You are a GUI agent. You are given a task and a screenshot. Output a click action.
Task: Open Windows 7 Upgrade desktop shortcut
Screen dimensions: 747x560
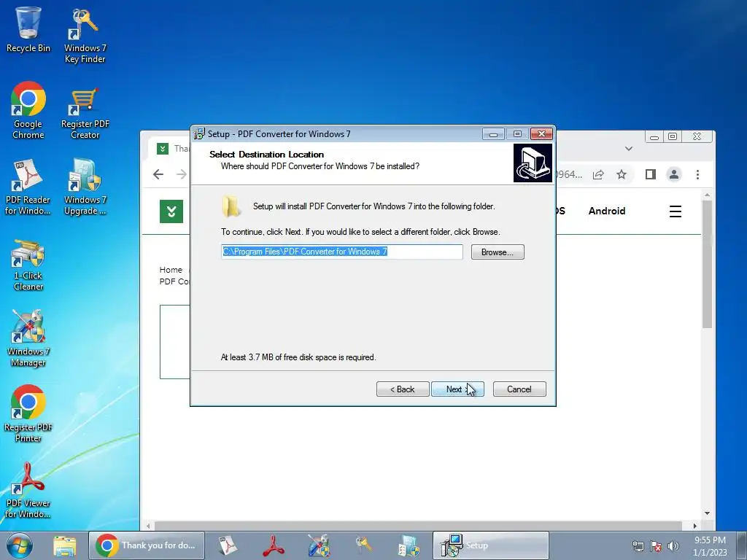click(x=85, y=187)
